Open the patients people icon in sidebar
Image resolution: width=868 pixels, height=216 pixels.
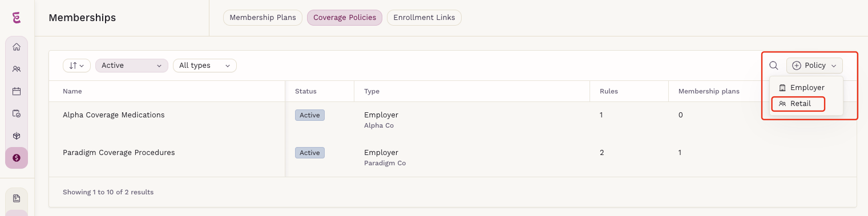click(17, 69)
